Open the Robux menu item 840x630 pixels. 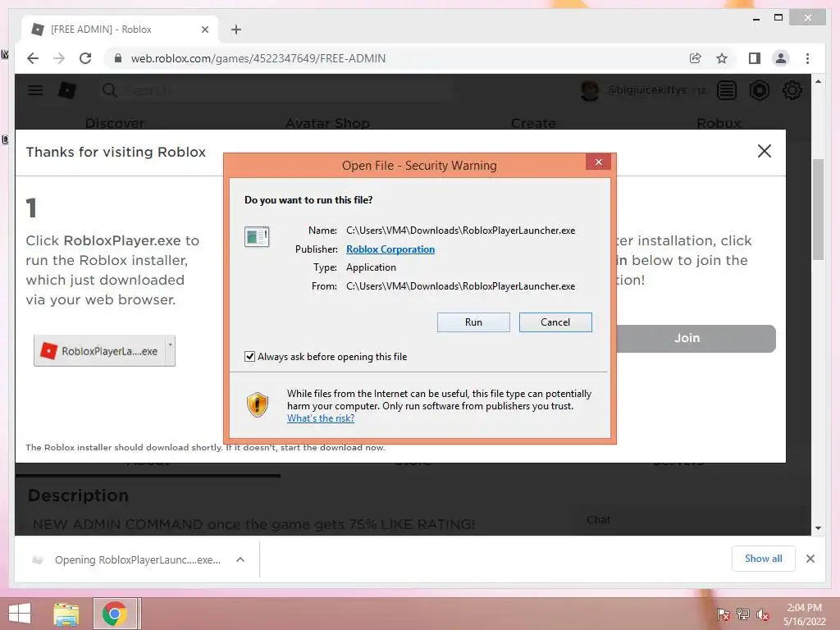coord(719,123)
